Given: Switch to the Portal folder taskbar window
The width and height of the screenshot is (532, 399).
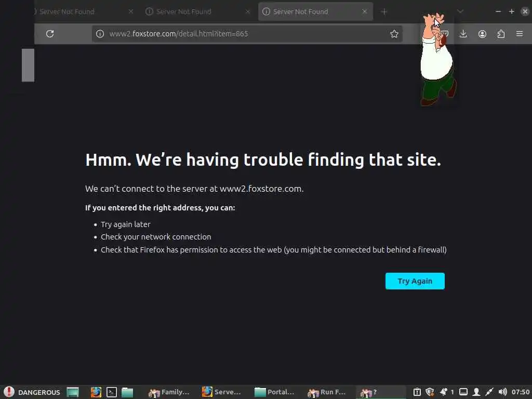Looking at the screenshot, I should (275, 392).
